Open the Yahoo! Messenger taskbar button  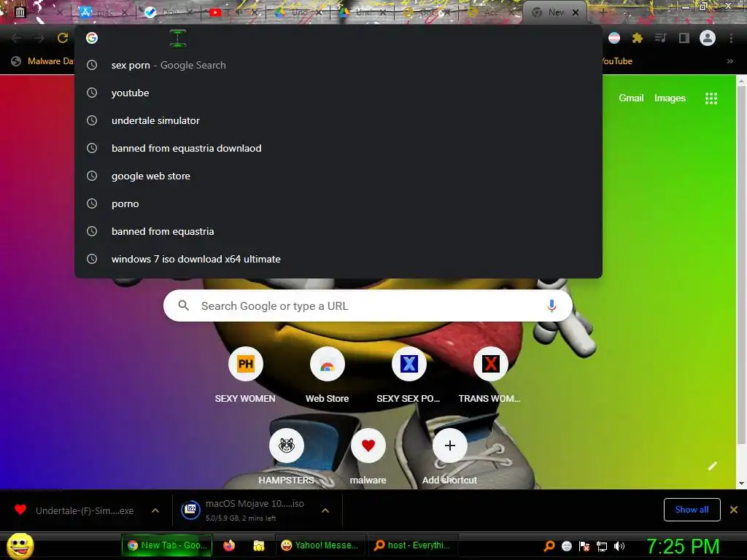click(320, 545)
